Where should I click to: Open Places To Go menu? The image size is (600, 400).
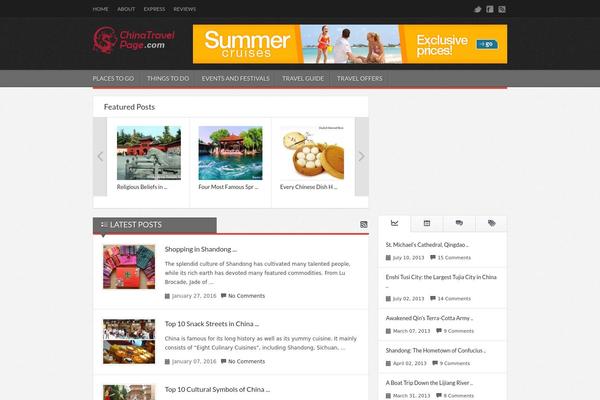[x=113, y=78]
